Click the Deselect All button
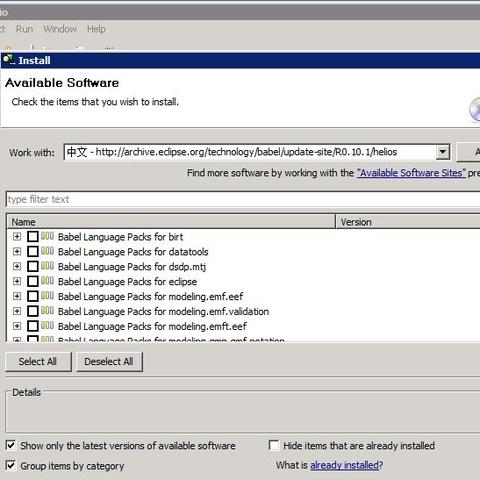Image resolution: width=480 pixels, height=480 pixels. (x=109, y=362)
